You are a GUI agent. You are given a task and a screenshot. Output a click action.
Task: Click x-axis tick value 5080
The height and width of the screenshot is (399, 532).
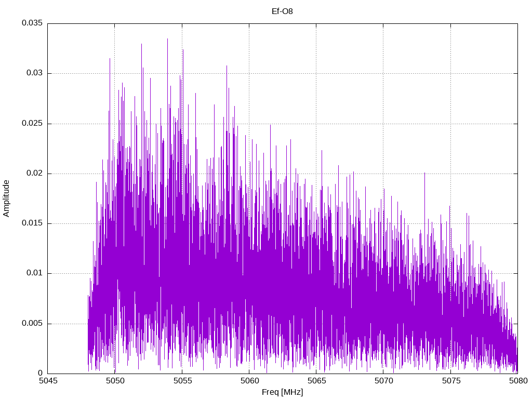point(518,381)
